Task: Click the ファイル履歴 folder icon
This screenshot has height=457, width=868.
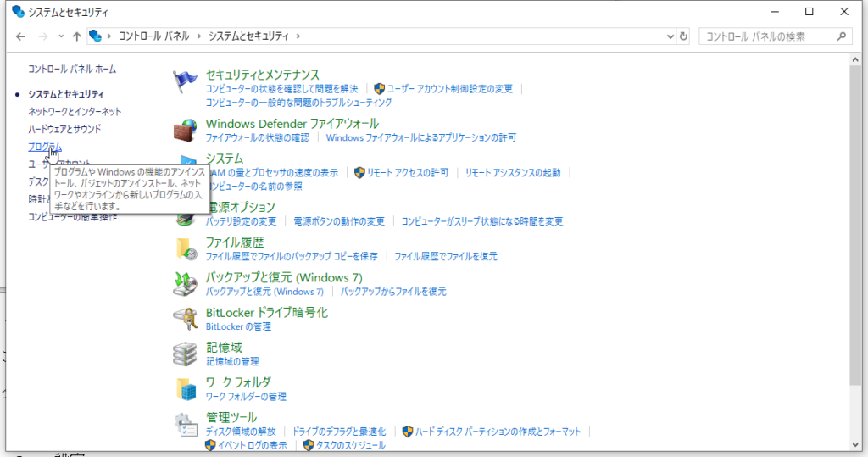Action: (186, 249)
